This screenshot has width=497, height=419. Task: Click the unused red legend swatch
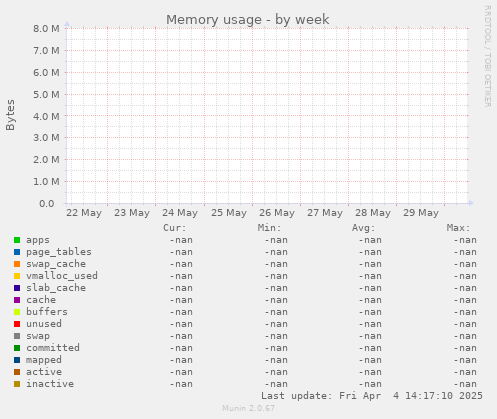click(x=17, y=324)
